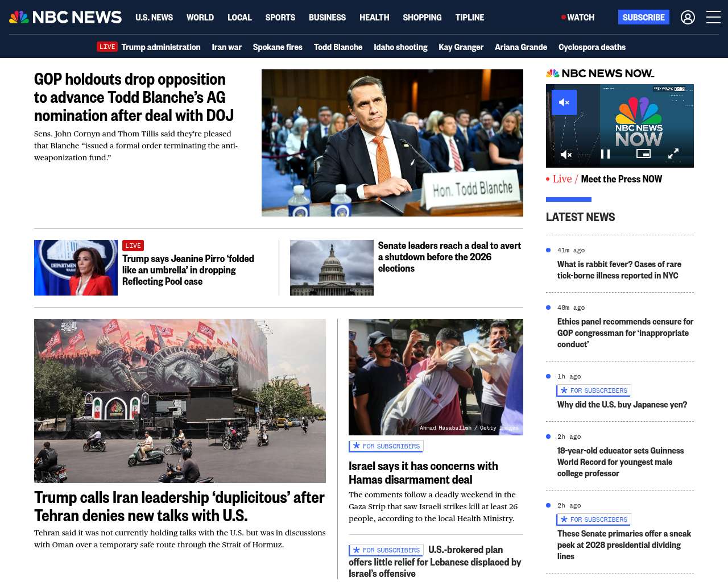Click For Subscribers badge above Japanese yen story
This screenshot has height=582, width=728.
[x=594, y=390]
